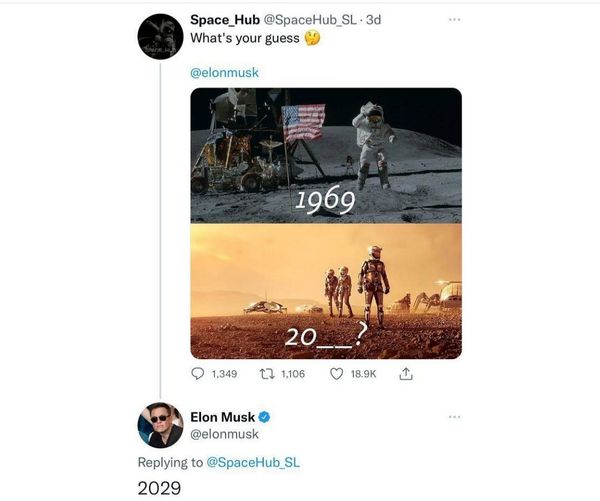The width and height of the screenshot is (600, 501).
Task: Follow the @SpaceHub_SL link after "Replying to"
Action: click(252, 462)
